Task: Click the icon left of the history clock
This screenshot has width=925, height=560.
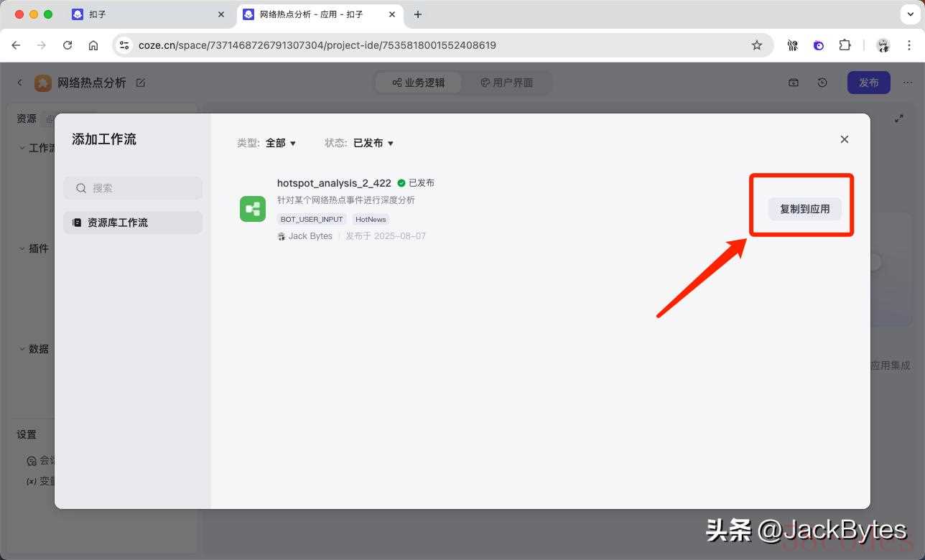Action: (794, 83)
